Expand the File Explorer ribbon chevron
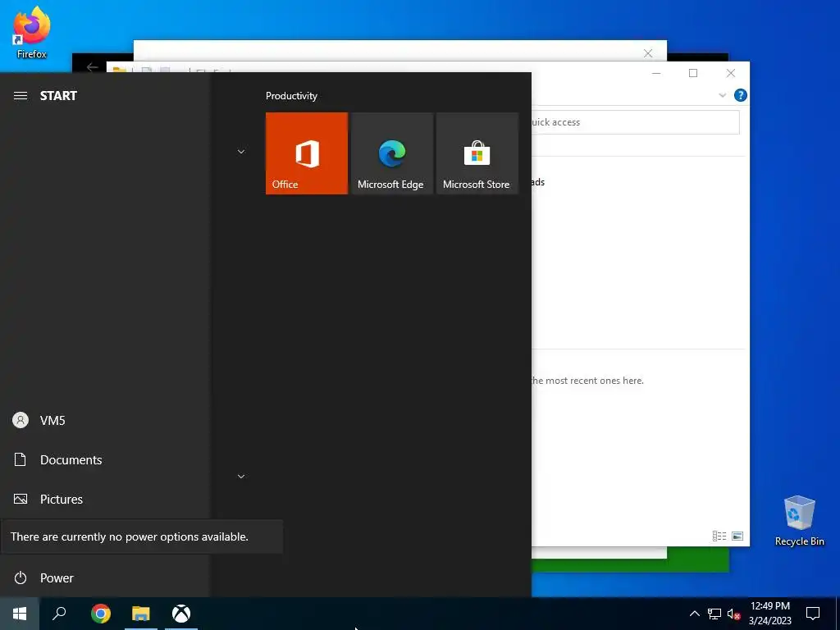Viewport: 840px width, 630px height. coord(722,95)
